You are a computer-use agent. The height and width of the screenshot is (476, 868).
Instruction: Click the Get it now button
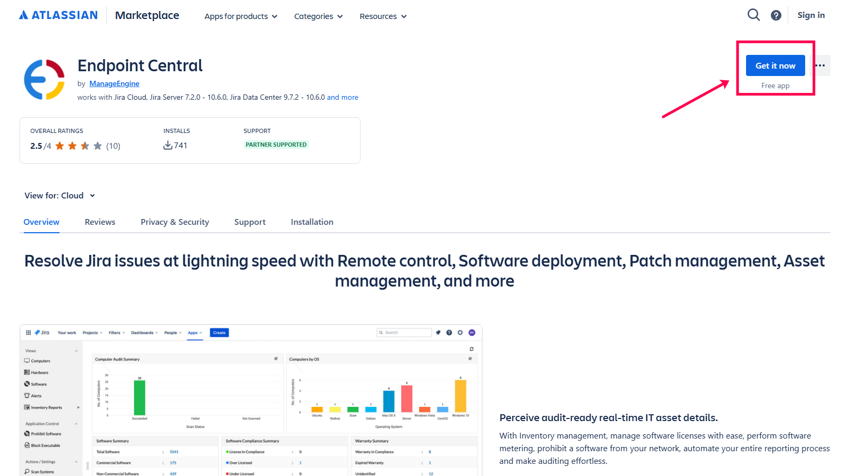tap(775, 65)
